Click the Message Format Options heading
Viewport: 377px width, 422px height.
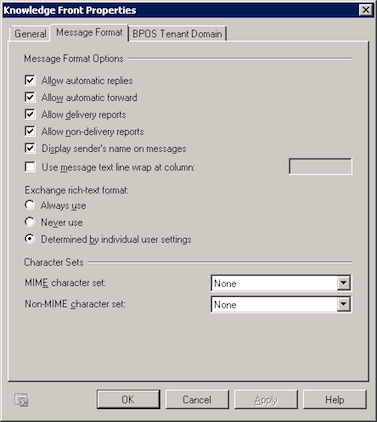tap(74, 59)
